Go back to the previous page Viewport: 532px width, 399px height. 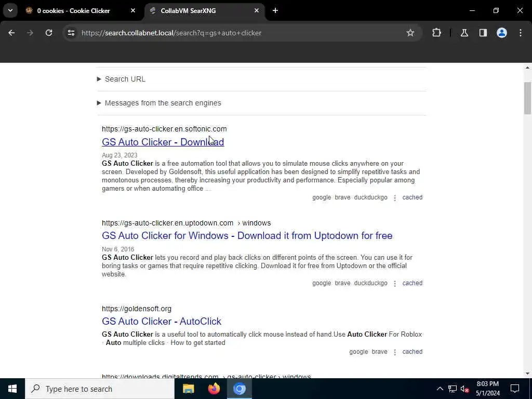click(11, 33)
